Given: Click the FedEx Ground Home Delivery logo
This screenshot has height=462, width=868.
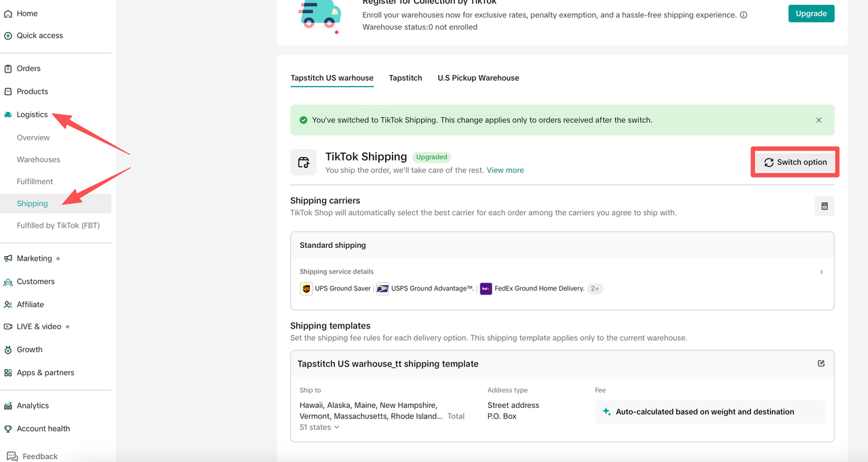Looking at the screenshot, I should point(486,289).
